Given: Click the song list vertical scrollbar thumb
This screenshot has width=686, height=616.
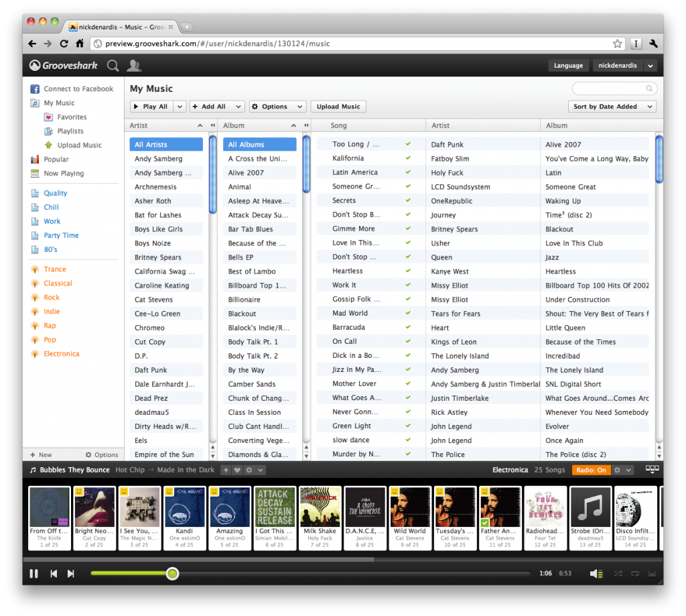Looking at the screenshot, I should coord(659,159).
